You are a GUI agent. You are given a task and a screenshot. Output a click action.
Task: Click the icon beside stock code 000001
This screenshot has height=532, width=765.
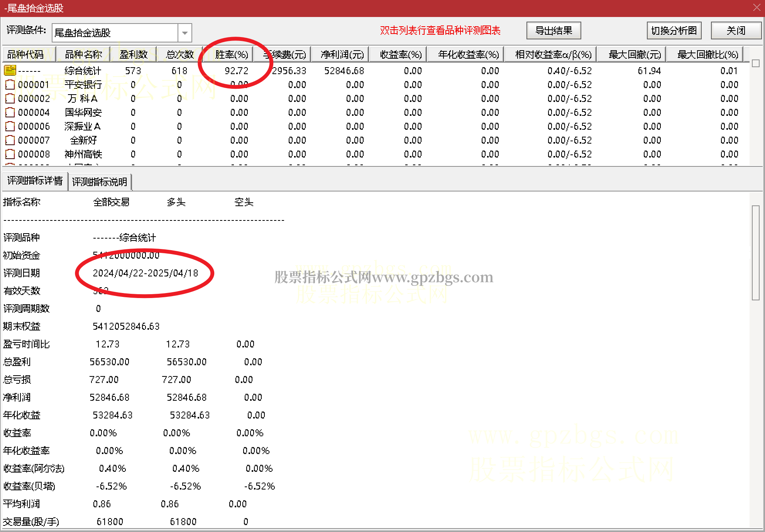pyautogui.click(x=10, y=85)
